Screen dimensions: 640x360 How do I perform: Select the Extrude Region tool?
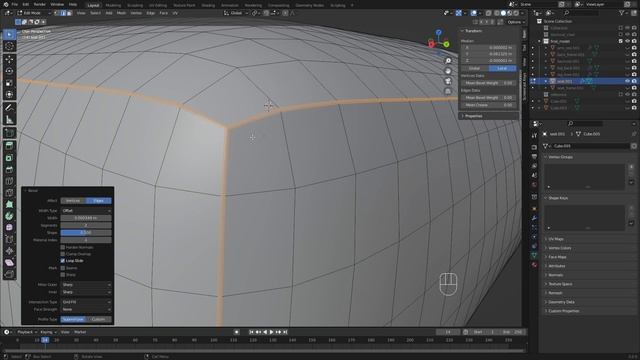pos(9,146)
